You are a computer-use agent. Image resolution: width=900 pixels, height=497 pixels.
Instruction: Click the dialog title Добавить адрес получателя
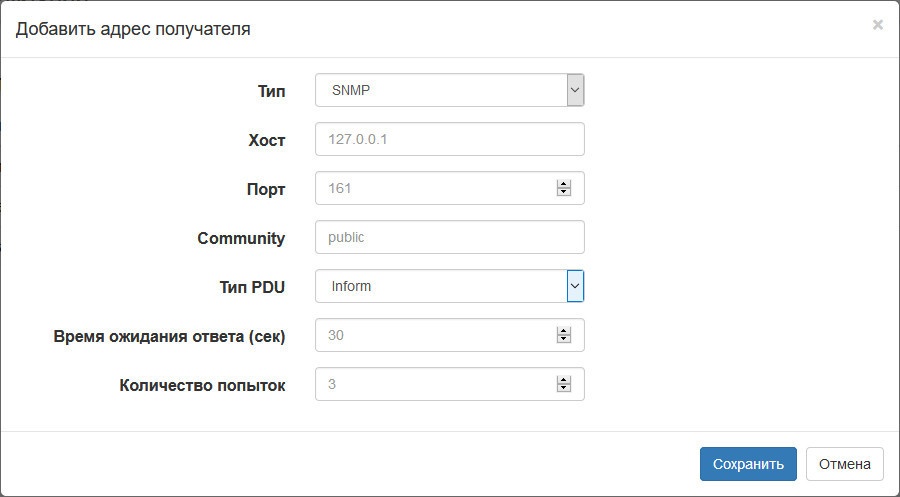[x=133, y=29]
